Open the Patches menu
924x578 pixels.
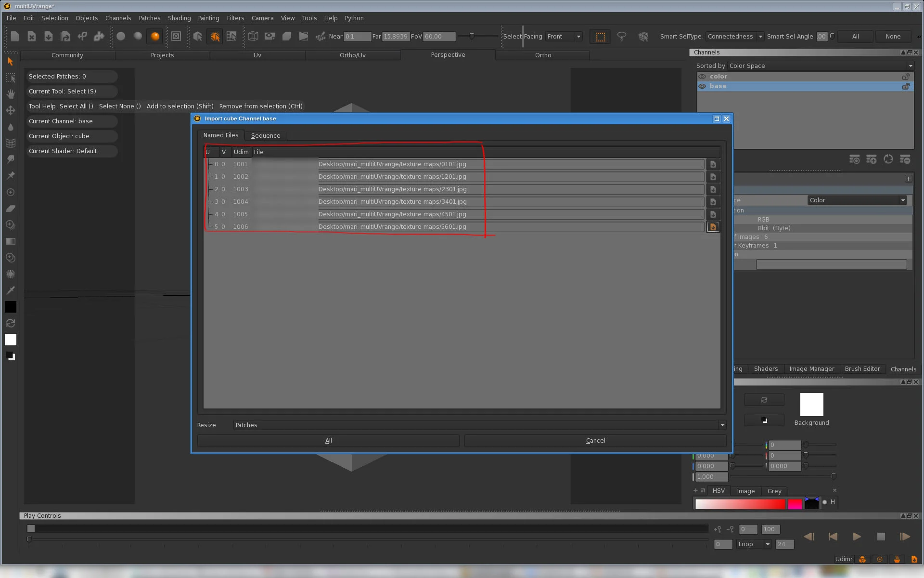[149, 18]
